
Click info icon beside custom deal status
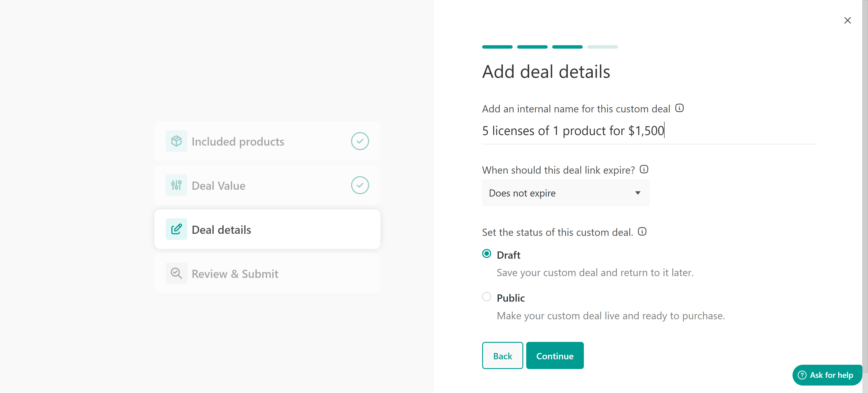click(642, 232)
